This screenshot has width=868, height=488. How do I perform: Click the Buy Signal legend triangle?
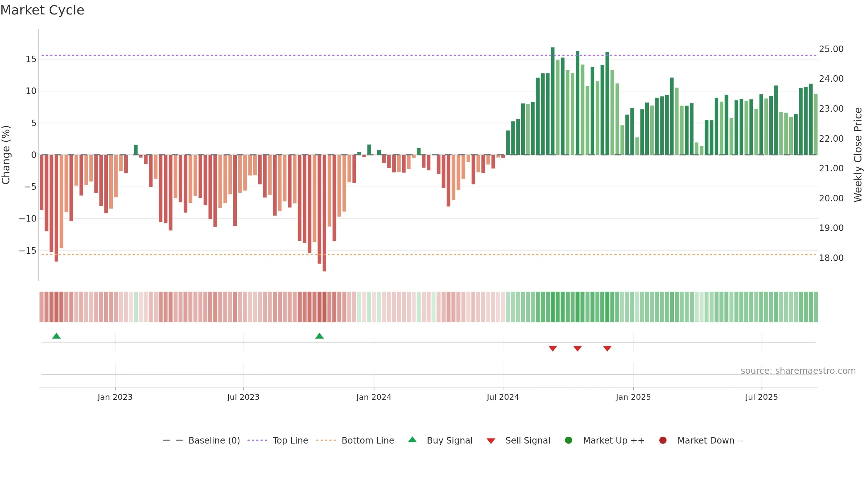coord(412,440)
